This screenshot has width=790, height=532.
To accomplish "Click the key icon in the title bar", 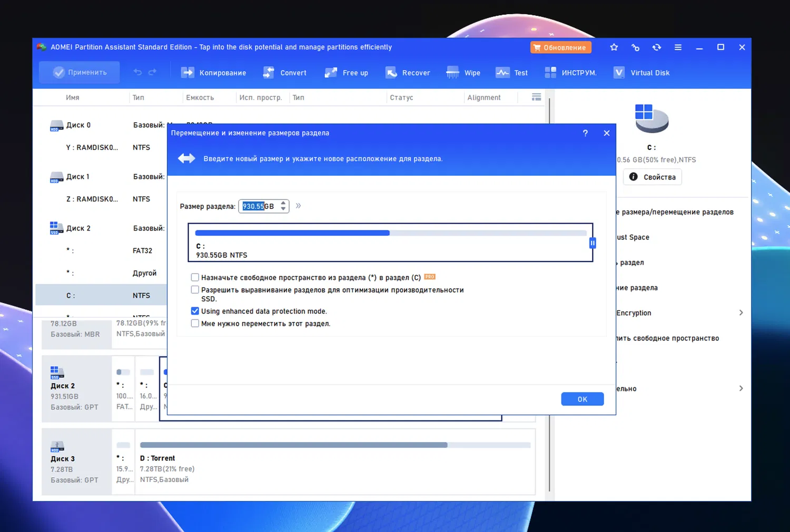I will click(x=636, y=47).
